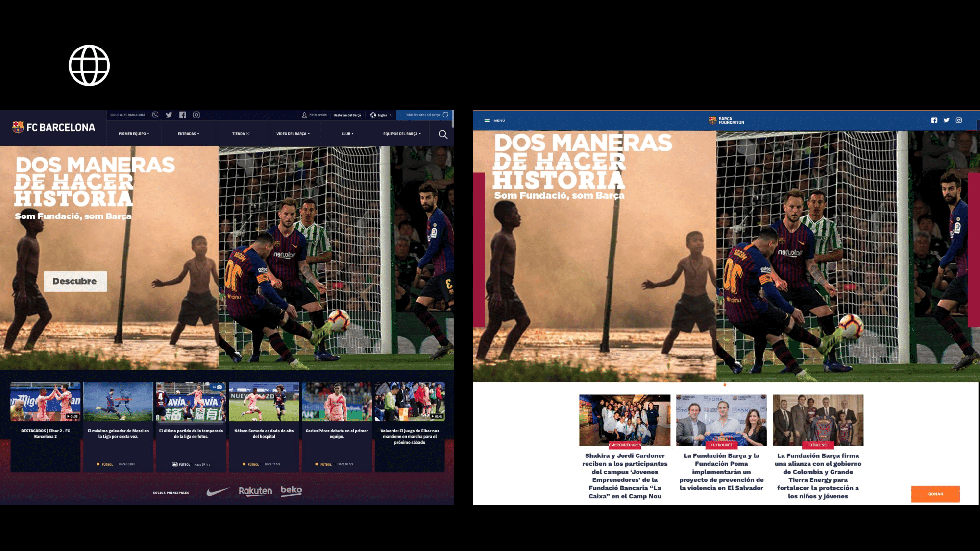
Task: Expand the Primer Equipo menu
Action: tap(134, 134)
